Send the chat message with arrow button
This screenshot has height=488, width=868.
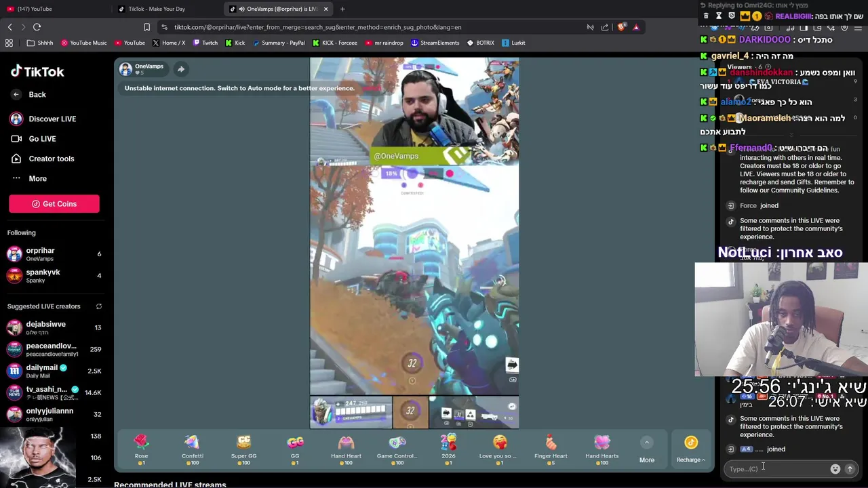coord(850,469)
